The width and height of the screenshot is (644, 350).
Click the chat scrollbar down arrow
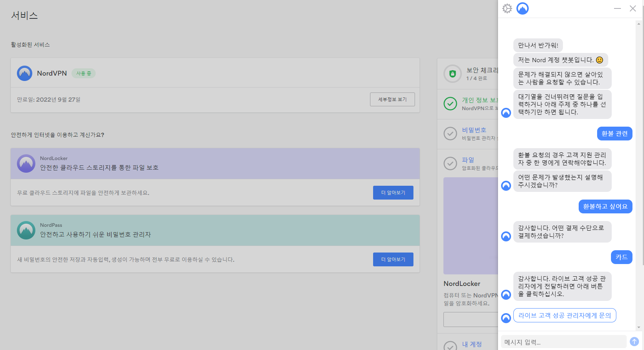point(639,327)
